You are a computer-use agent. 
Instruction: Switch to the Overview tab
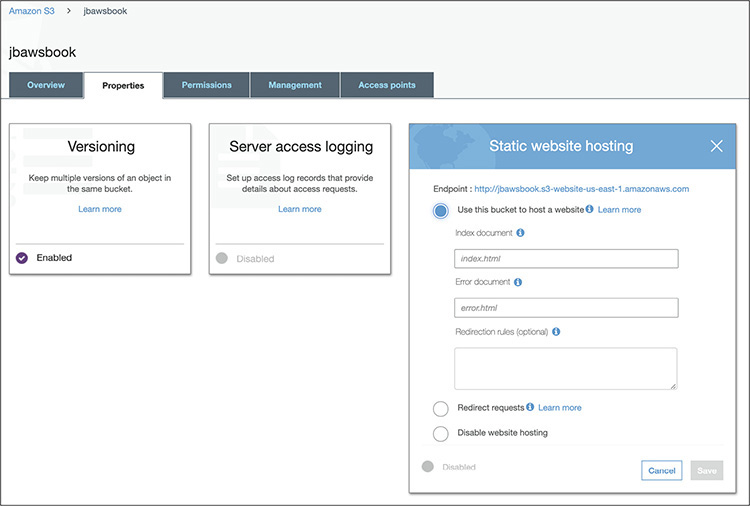pyautogui.click(x=46, y=85)
